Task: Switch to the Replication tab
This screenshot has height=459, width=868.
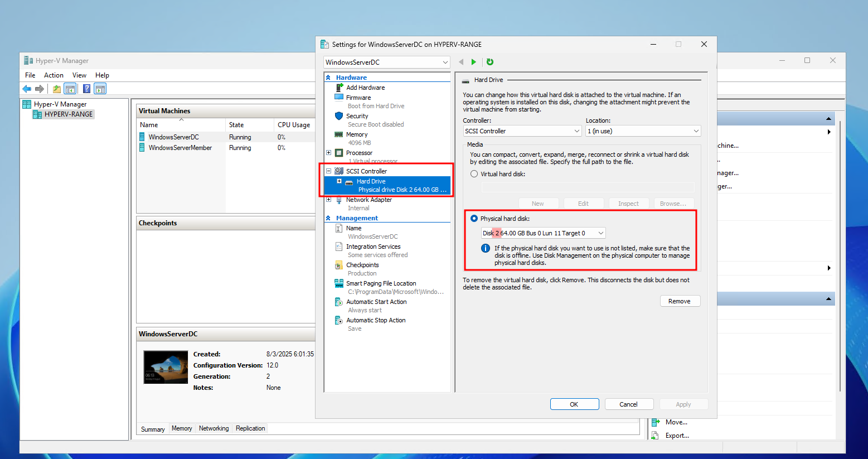Action: coord(250,428)
